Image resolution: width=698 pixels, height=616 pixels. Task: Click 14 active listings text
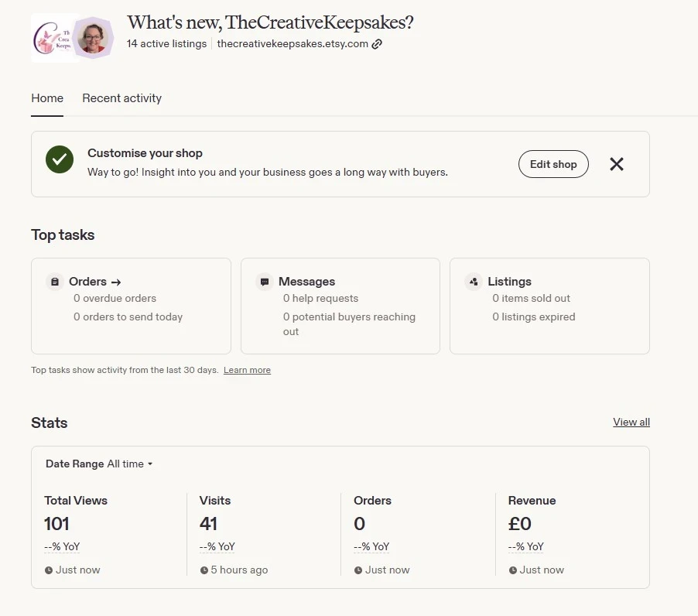tap(166, 43)
